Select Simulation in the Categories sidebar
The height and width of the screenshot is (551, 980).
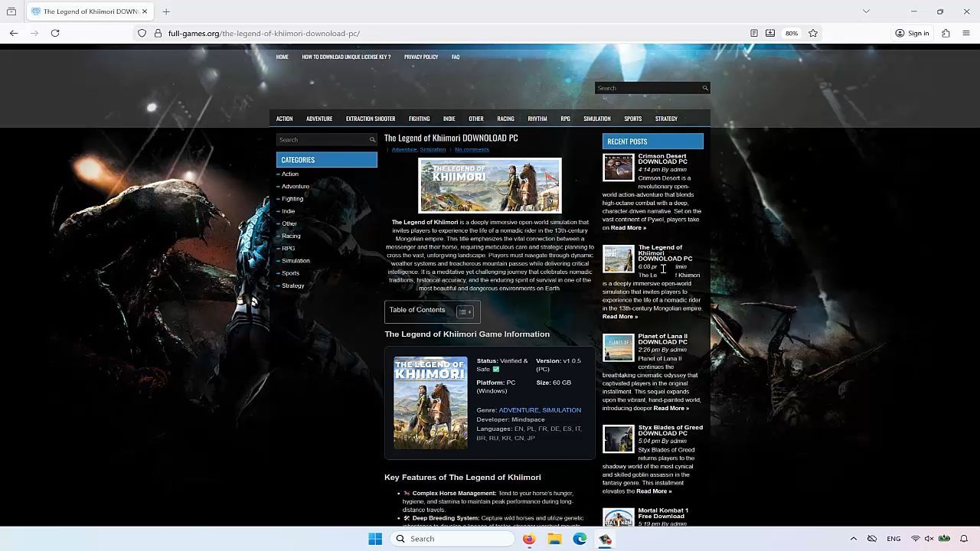coord(296,261)
